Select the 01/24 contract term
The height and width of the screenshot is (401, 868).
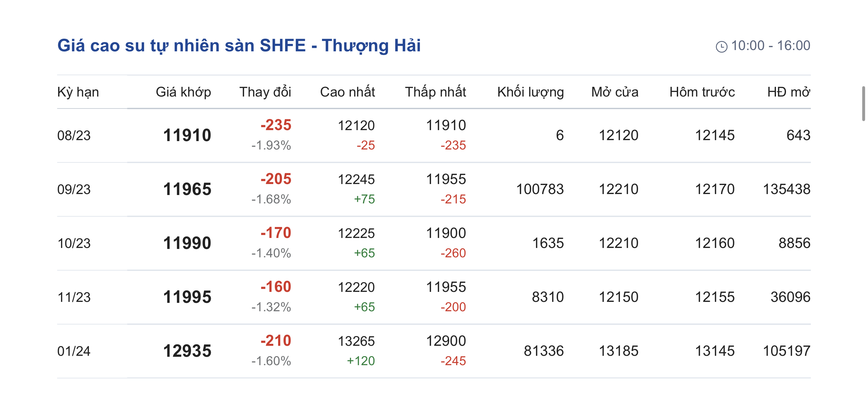pos(74,351)
